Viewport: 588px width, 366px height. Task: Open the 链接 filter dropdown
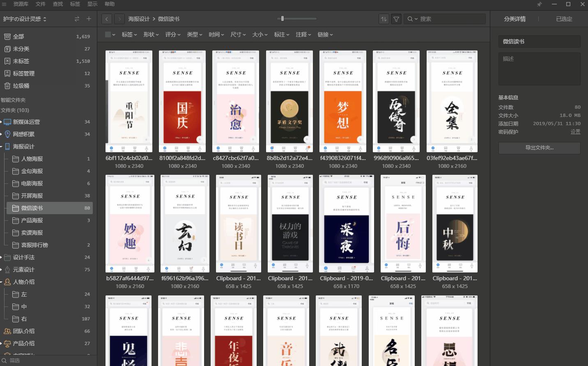pos(325,34)
